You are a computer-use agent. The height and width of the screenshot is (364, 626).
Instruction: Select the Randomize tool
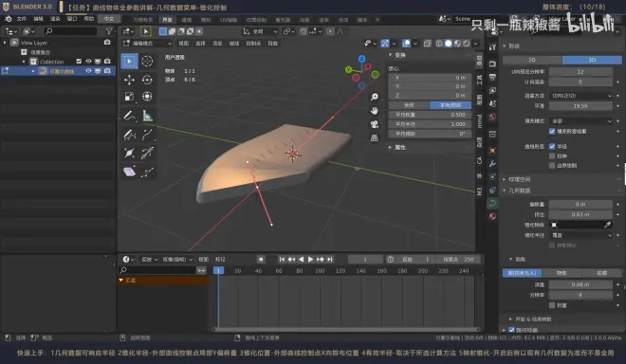[x=147, y=172]
